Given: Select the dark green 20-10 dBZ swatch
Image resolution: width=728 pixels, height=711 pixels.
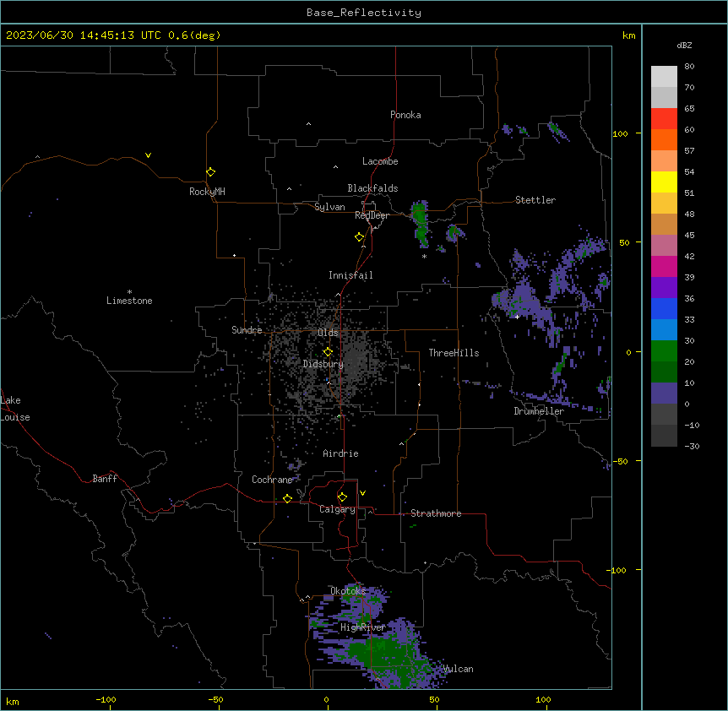Looking at the screenshot, I should pos(664,372).
